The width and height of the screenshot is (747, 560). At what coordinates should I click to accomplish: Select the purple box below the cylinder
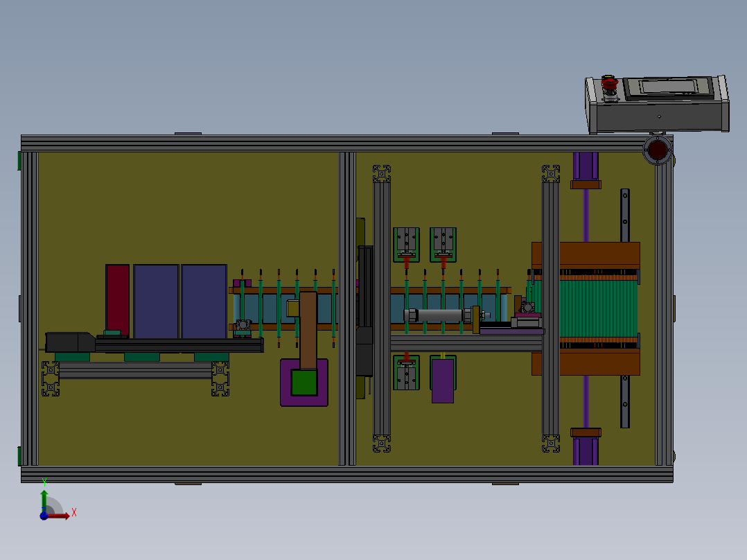click(x=442, y=382)
